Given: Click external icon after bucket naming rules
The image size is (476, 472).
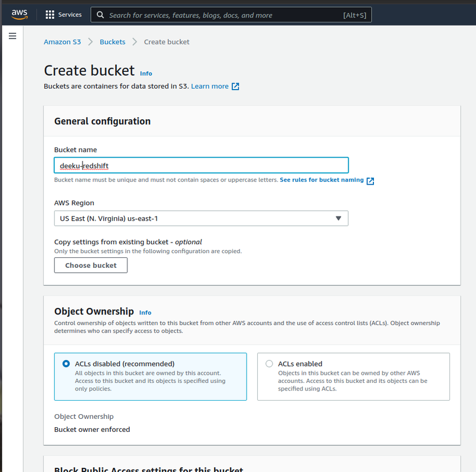Looking at the screenshot, I should pos(370,181).
